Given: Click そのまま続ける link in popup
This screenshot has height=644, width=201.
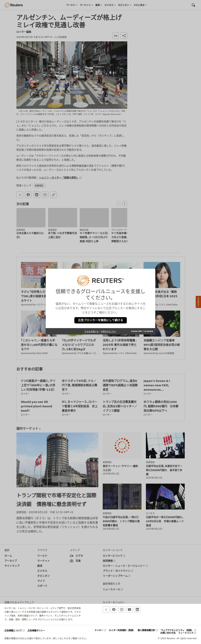Looking at the screenshot, I should (x=91, y=332).
